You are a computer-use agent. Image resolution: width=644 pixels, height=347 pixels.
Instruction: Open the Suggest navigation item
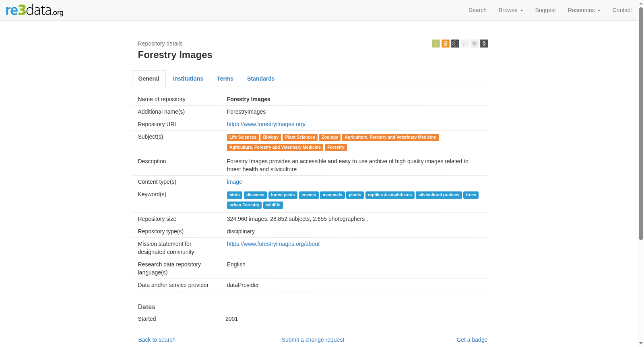pyautogui.click(x=545, y=10)
